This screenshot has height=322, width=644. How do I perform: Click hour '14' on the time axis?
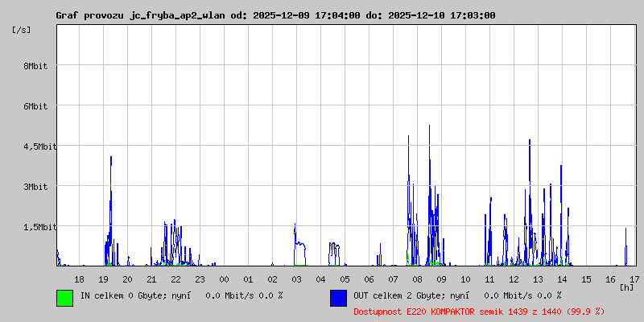point(562,279)
